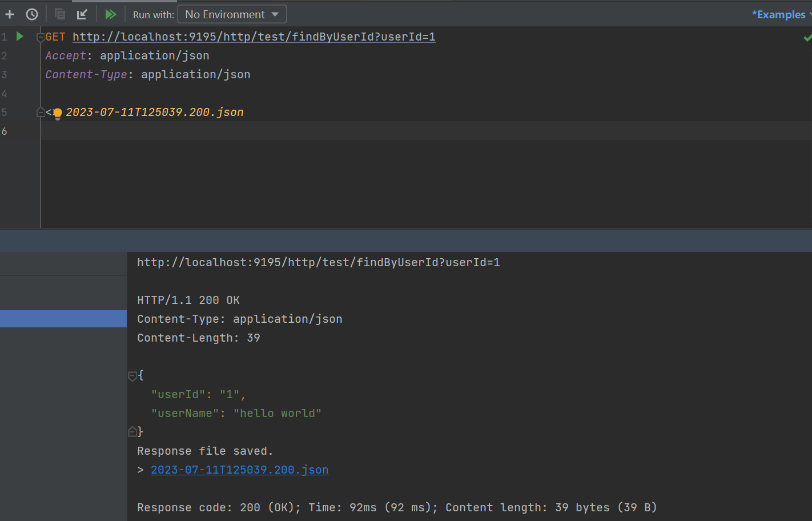
Task: Click the import arrow toolbar icon
Action: point(82,14)
